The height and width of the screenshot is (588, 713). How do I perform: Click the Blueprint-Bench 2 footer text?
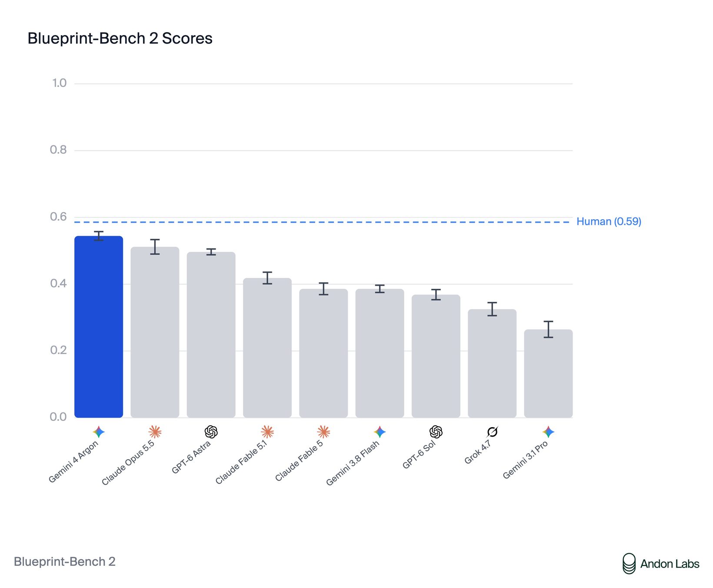tap(65, 561)
